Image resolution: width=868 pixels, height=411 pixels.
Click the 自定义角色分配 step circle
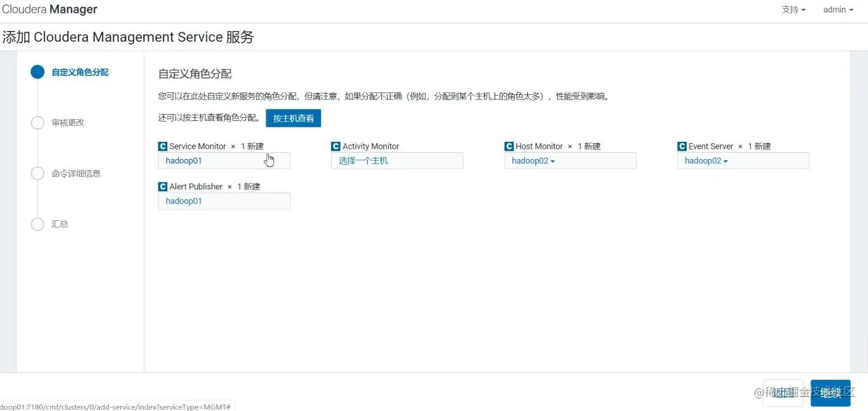pyautogui.click(x=37, y=72)
